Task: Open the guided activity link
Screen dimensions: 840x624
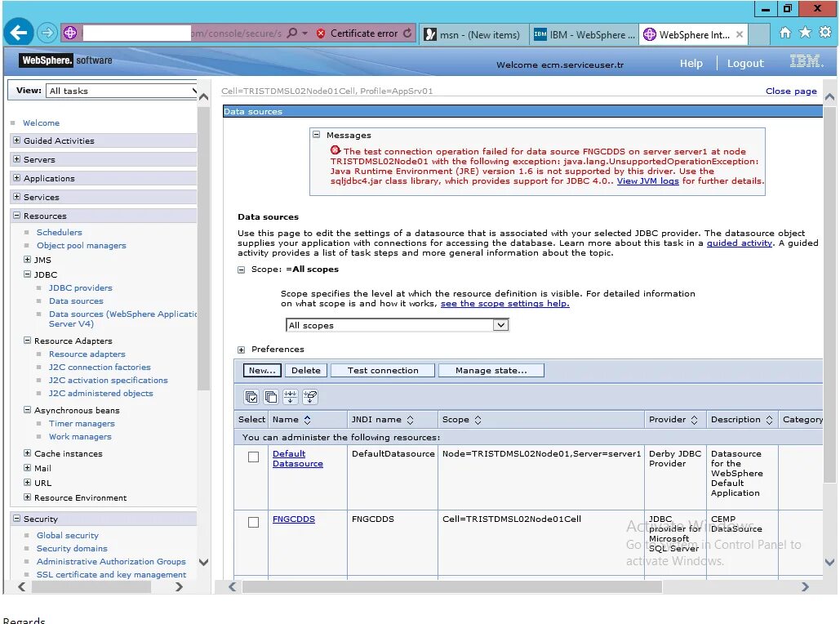Action: 740,243
